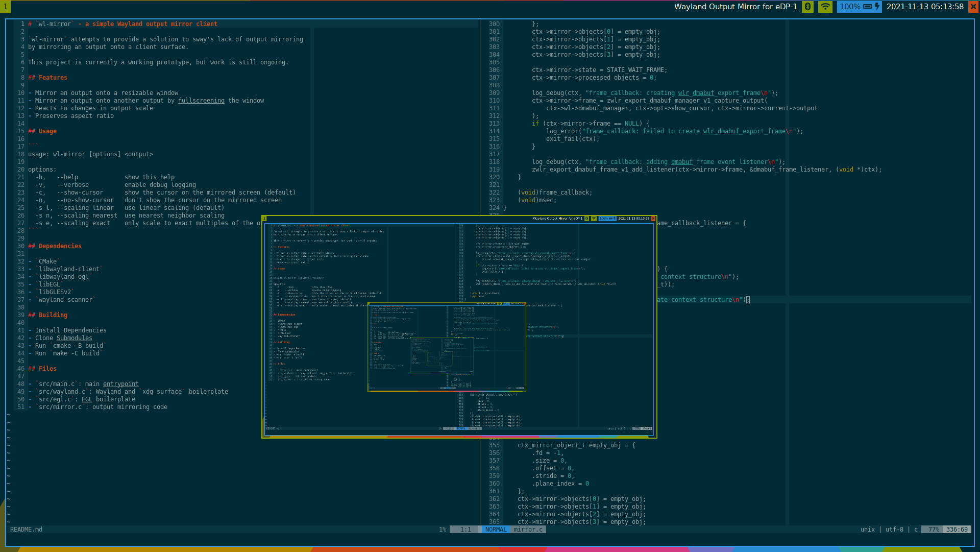Viewport: 980px width, 552px height.
Task: Click 'exit_fail(ctx);' on line 315
Action: (x=573, y=139)
